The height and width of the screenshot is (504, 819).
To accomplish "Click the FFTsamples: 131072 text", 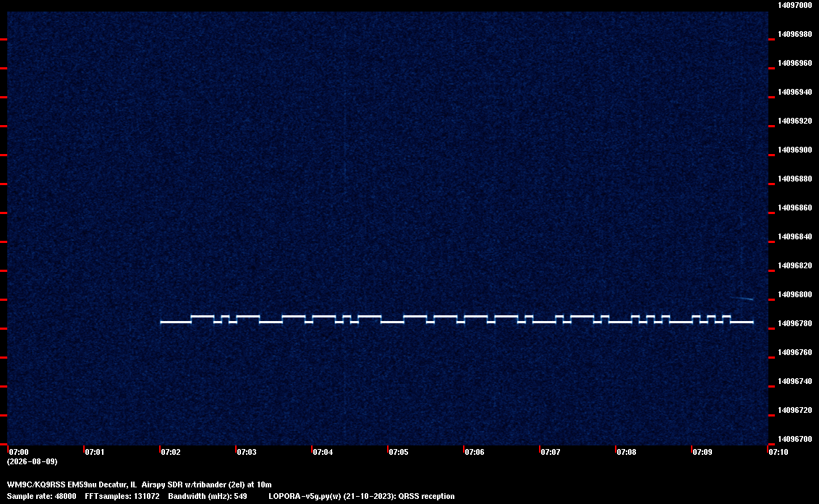I will 122,496.
